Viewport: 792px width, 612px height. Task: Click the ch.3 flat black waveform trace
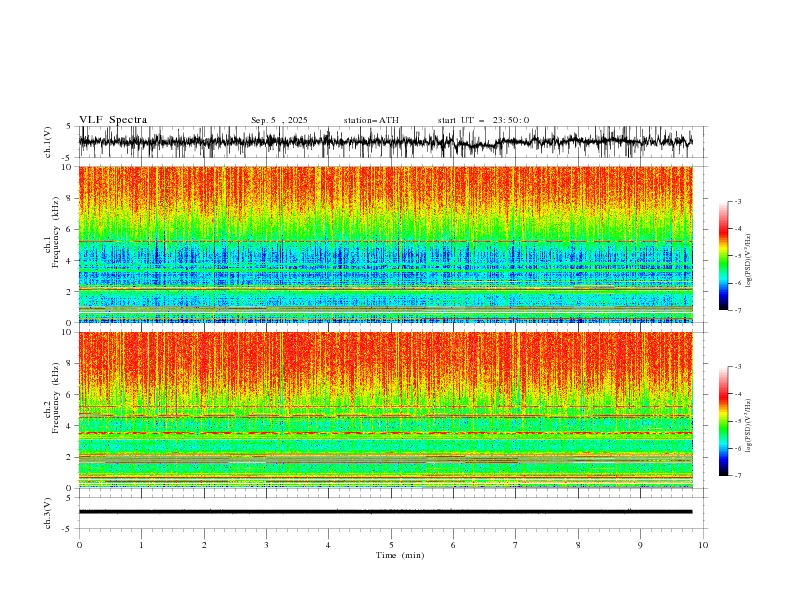tap(385, 512)
